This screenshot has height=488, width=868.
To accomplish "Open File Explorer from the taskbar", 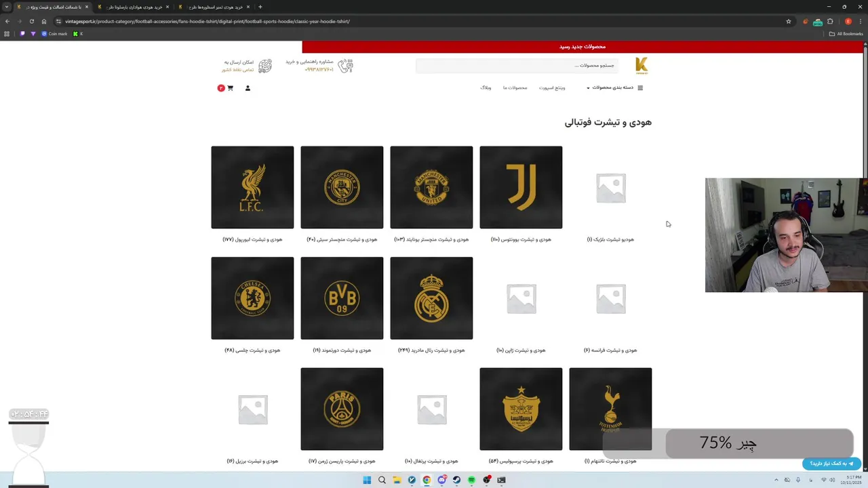I will tap(397, 480).
